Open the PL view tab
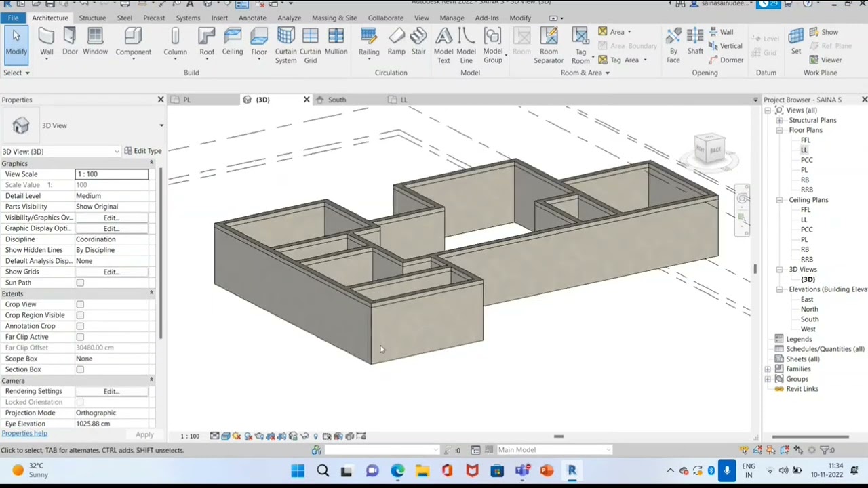The height and width of the screenshot is (488, 868). click(x=186, y=100)
